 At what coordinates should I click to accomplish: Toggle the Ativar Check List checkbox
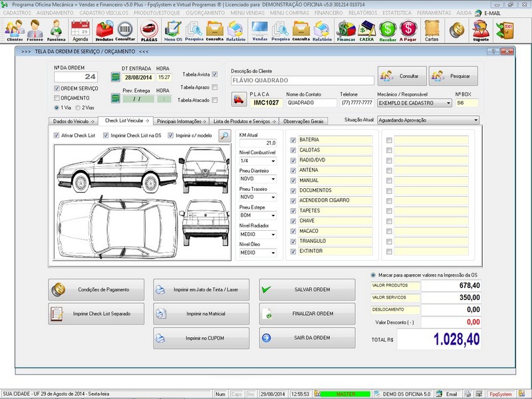(57, 136)
